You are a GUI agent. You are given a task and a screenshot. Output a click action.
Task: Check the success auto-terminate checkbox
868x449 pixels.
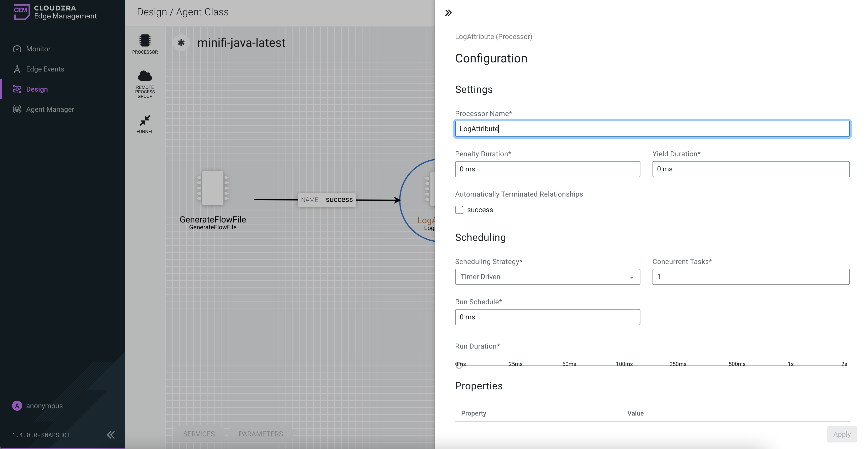459,210
